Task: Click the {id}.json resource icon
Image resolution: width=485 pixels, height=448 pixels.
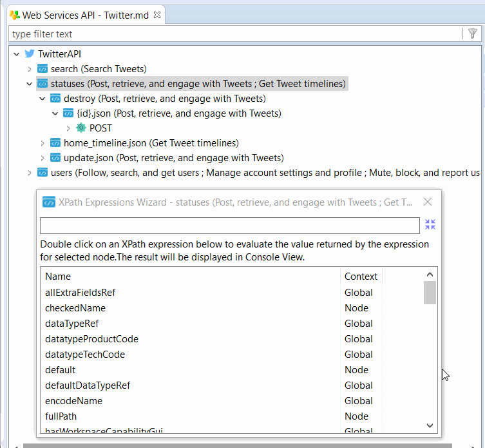Action: [68, 113]
